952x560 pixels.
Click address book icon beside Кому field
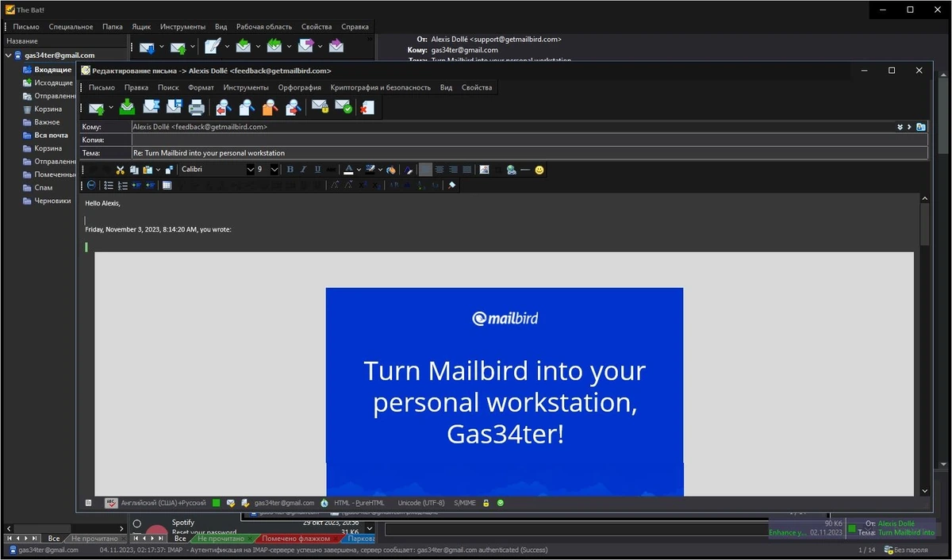tap(920, 126)
